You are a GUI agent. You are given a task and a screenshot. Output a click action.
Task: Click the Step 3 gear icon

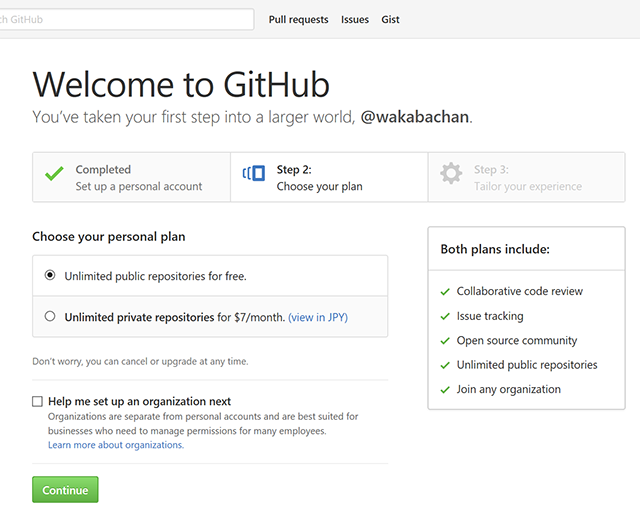tap(451, 173)
